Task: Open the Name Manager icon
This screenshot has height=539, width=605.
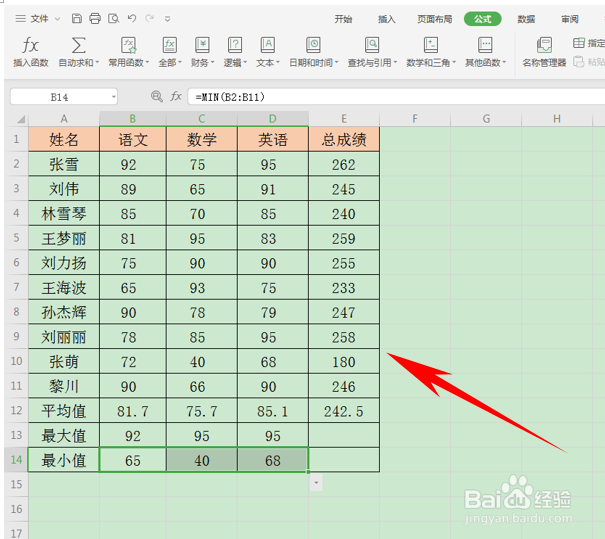Action: click(544, 46)
